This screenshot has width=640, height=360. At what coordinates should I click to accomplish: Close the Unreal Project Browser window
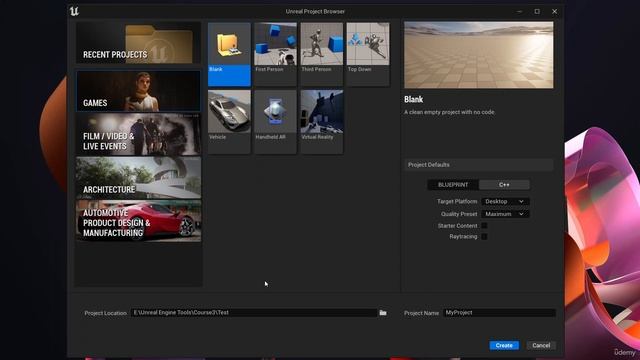554,11
